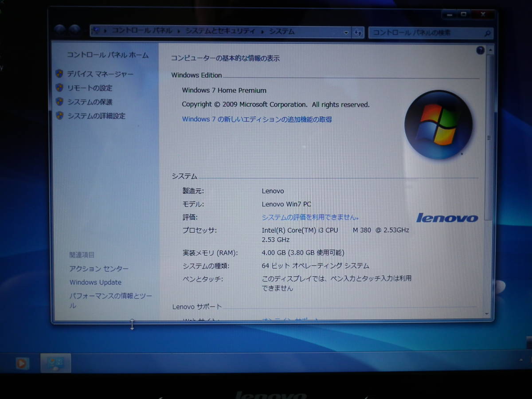532x399 pixels.
Task: Click the scrollbar down arrow
Action: [x=487, y=314]
